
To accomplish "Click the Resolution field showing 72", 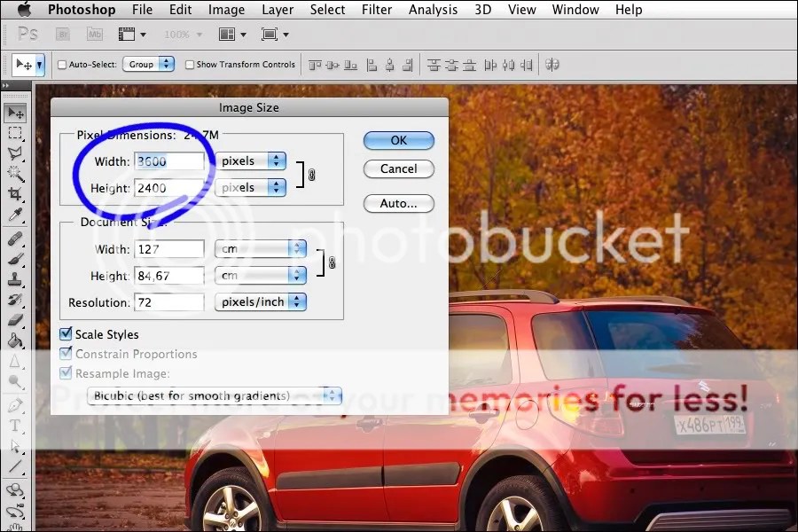I will pyautogui.click(x=169, y=302).
